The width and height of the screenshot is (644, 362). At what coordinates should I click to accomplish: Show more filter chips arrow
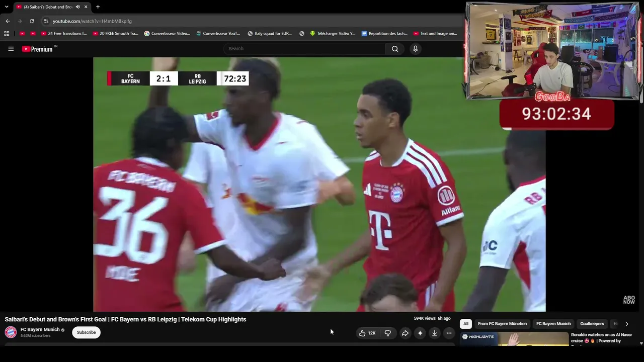click(627, 324)
